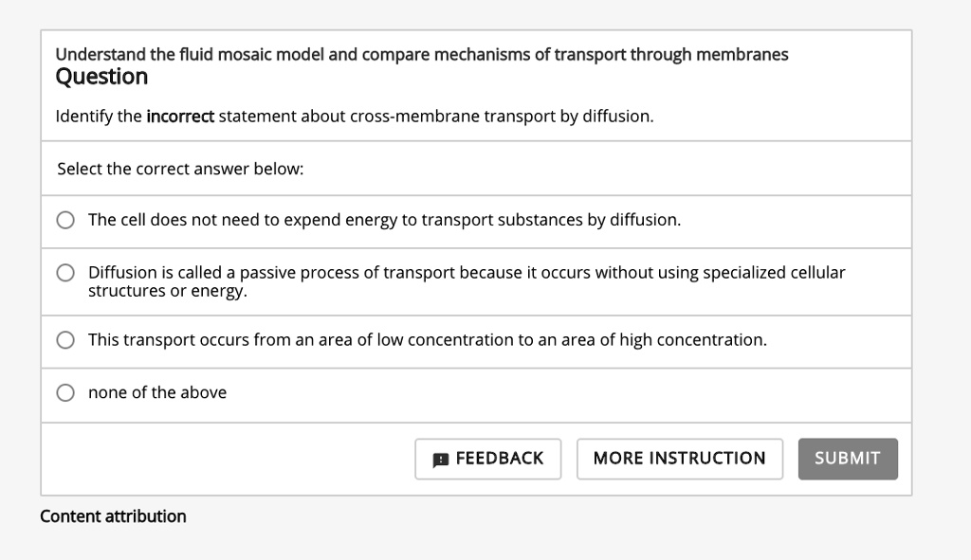Choose the 'Diffusion is called a passive process' radio button
The image size is (971, 560).
65,274
